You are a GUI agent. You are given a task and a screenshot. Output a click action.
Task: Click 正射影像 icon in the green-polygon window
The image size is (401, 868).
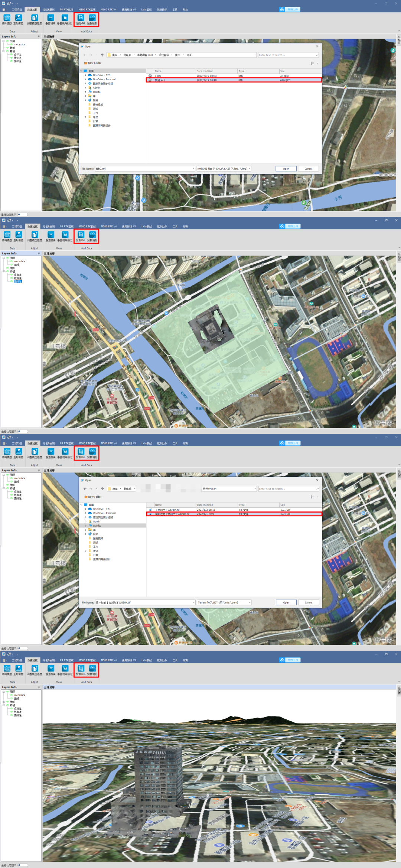pos(19,235)
